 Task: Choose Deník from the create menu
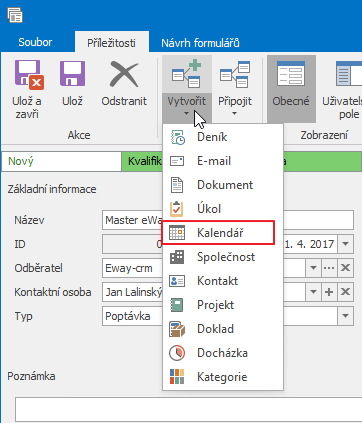click(x=223, y=137)
